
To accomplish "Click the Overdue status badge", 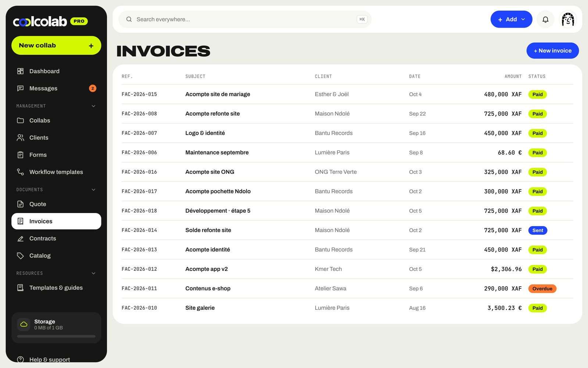I will [542, 289].
